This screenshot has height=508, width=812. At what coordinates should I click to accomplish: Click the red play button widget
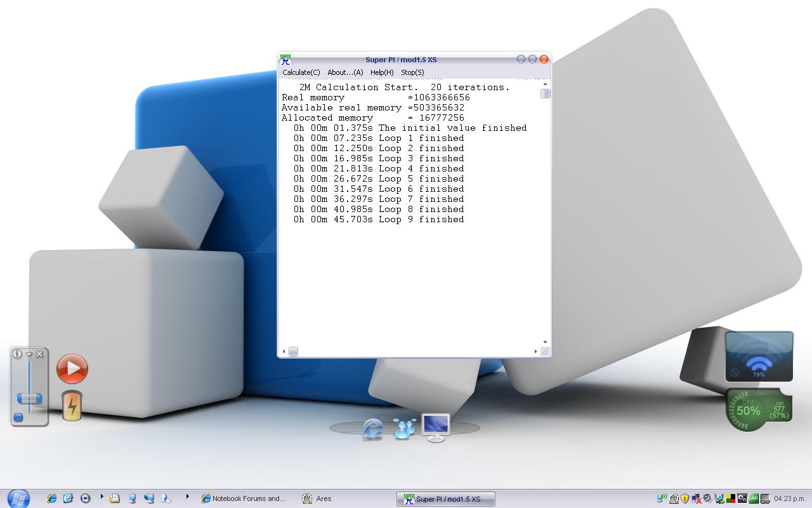[x=72, y=368]
